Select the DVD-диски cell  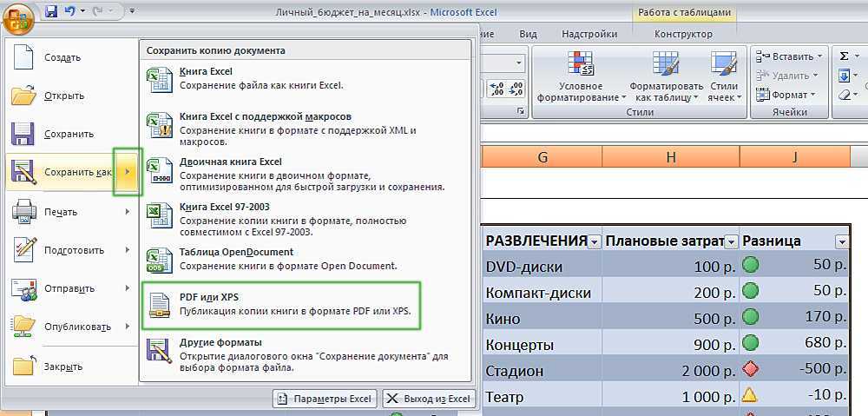tap(542, 267)
